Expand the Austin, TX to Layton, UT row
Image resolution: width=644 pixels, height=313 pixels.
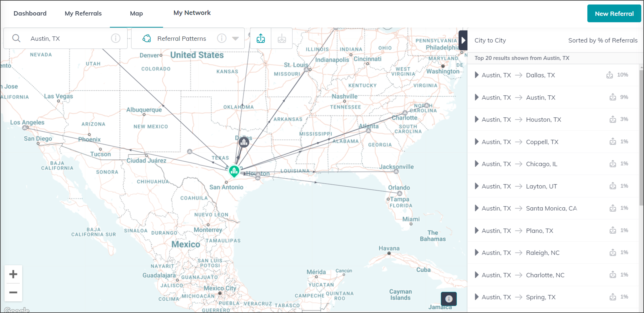click(x=476, y=186)
